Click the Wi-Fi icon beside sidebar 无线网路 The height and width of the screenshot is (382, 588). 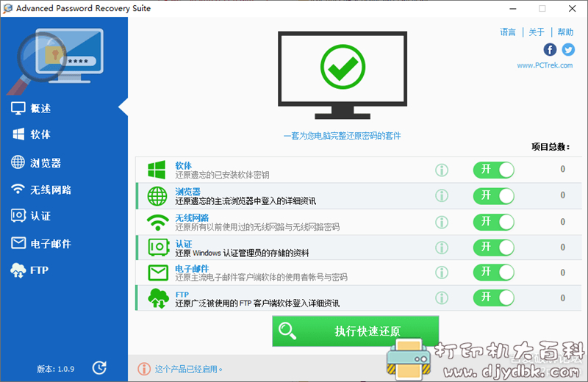pos(18,189)
